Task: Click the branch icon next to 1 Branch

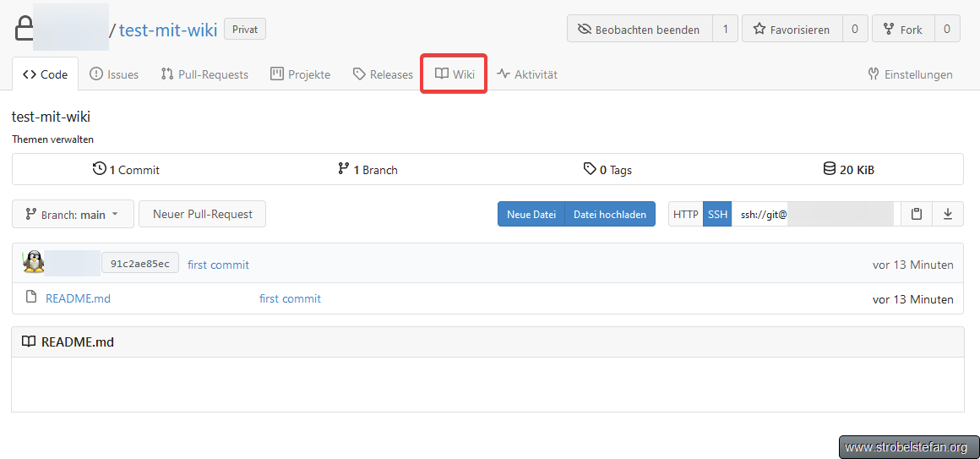Action: point(343,169)
